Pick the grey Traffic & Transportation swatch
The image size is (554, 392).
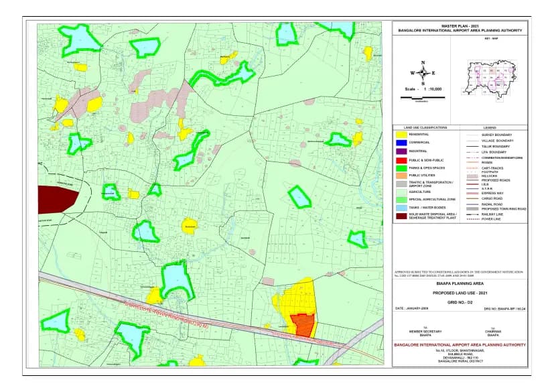pyautogui.click(x=401, y=184)
